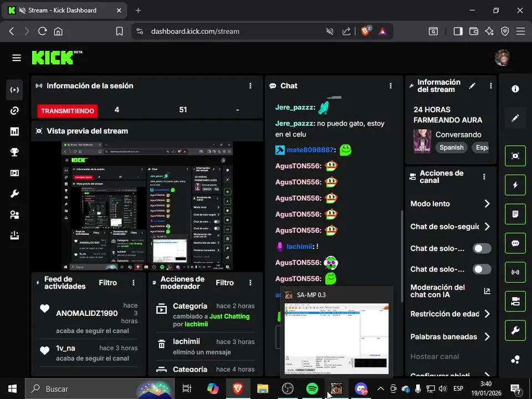Toggle stream preview panel in right rail

(x=515, y=156)
